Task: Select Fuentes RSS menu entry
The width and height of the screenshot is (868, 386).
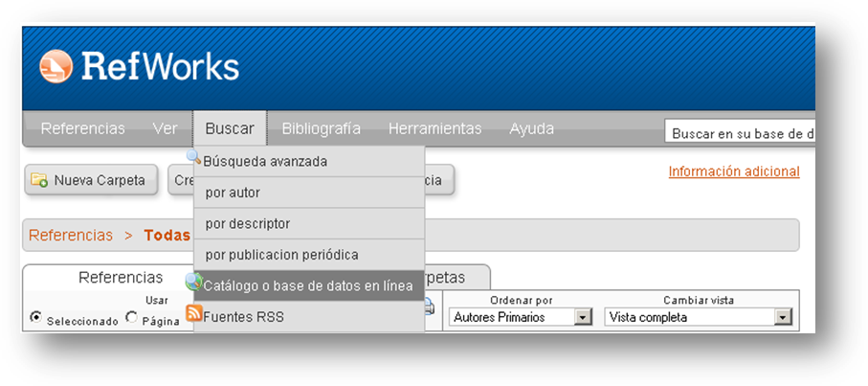Action: point(309,317)
